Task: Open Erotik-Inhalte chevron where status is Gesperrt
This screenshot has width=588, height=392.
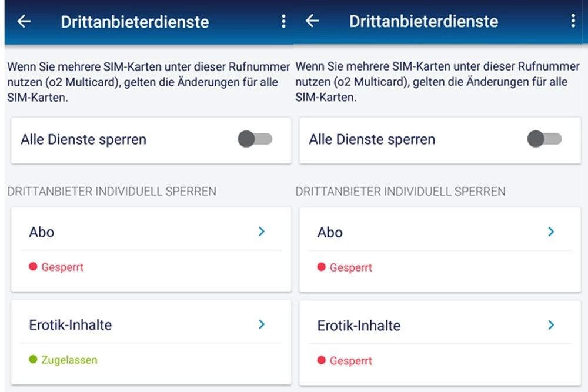Action: coord(551,325)
